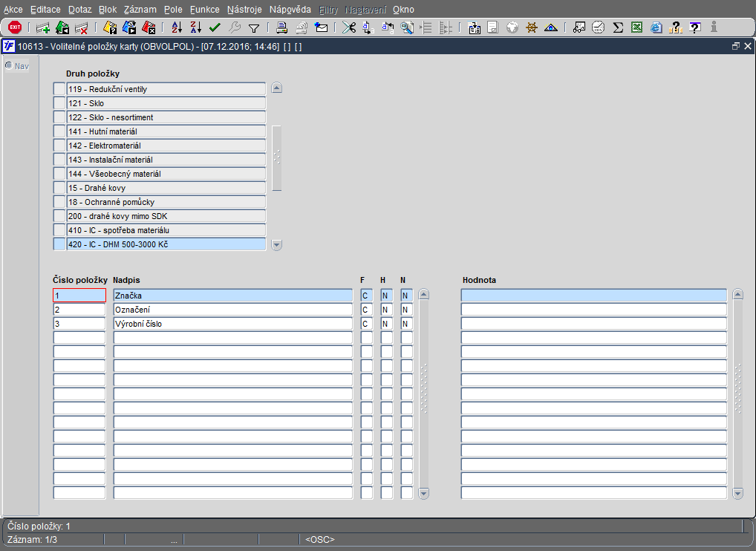Click the insert new record icon
The width and height of the screenshot is (756, 551).
(x=43, y=27)
